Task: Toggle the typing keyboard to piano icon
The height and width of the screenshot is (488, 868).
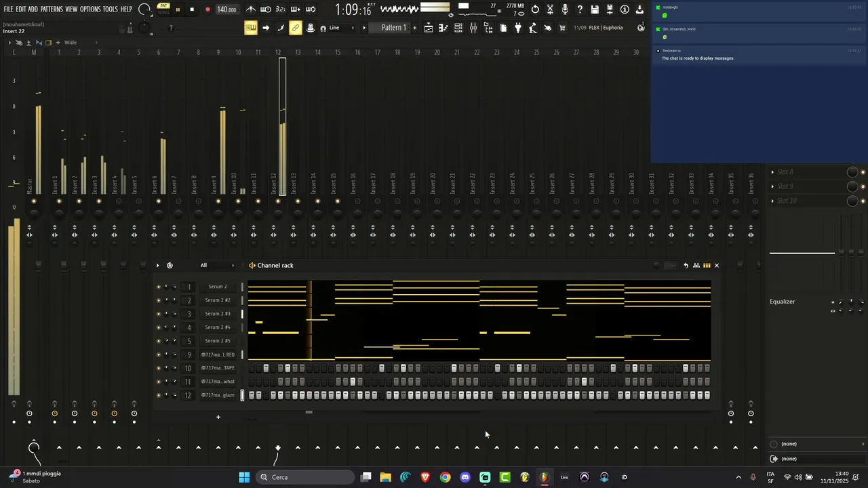Action: (x=251, y=28)
